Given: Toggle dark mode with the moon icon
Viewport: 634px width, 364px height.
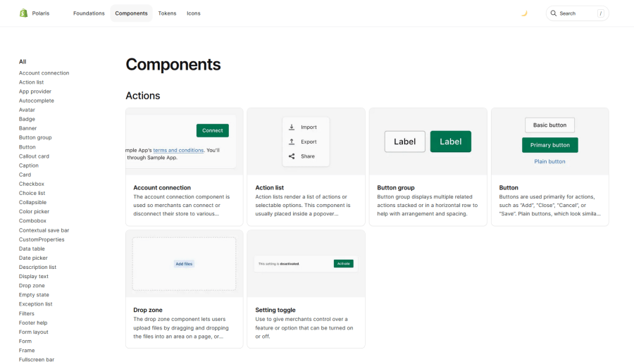Looking at the screenshot, I should click(524, 13).
